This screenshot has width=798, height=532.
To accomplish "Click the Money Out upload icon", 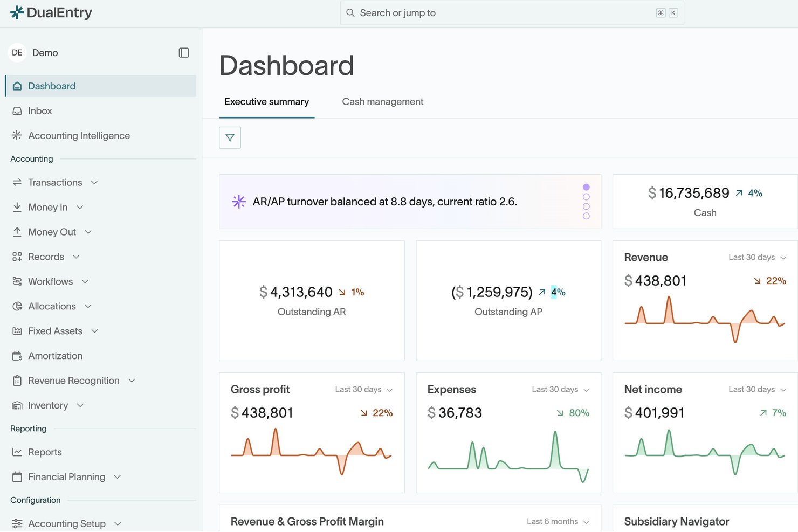I will point(17,232).
